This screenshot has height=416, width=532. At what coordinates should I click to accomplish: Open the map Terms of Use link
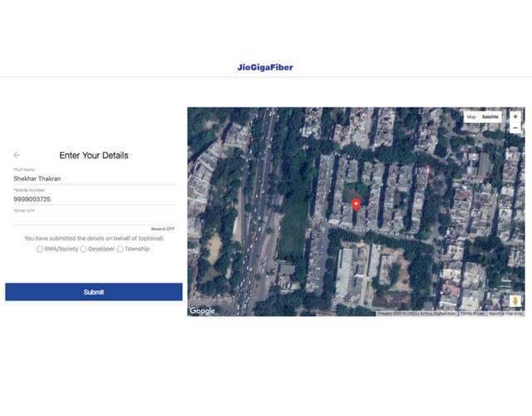tap(472, 314)
